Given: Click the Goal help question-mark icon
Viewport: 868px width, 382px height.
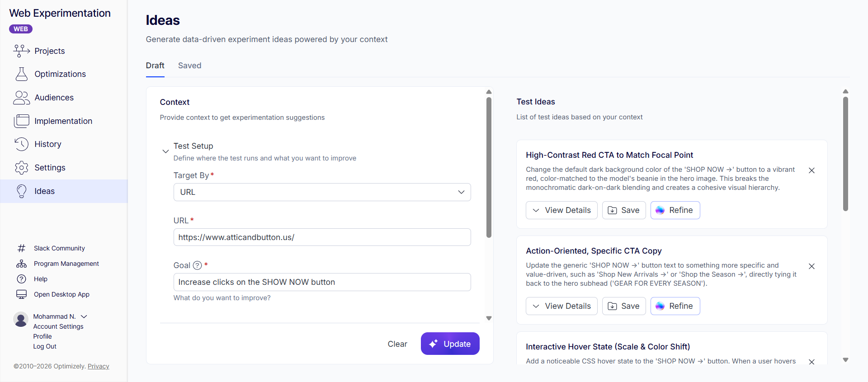Looking at the screenshot, I should pyautogui.click(x=197, y=265).
